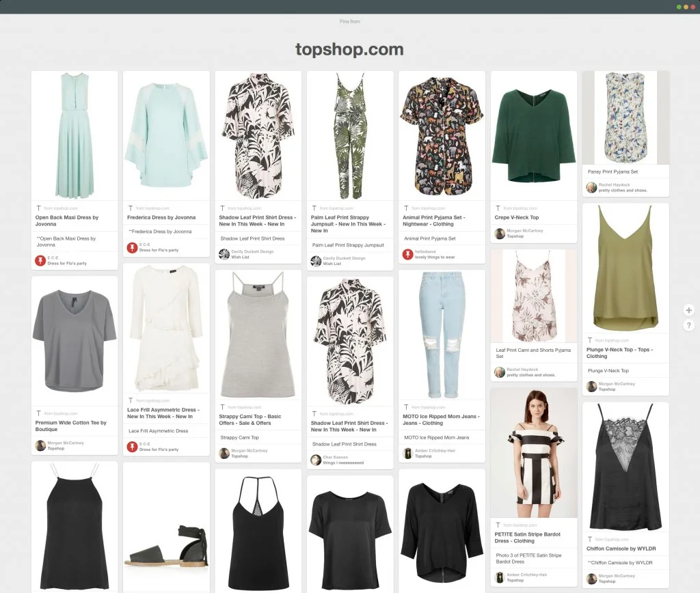
Task: Open the question mark help button
Action: (688, 325)
